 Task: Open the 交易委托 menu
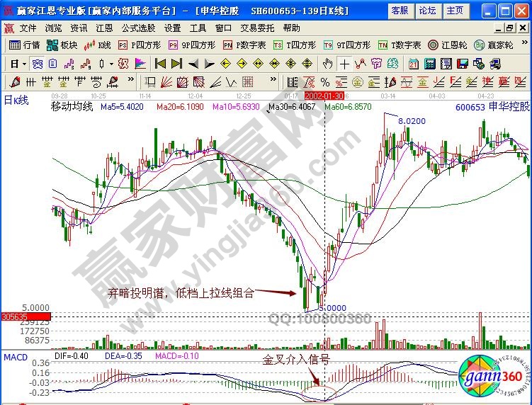tap(257, 28)
